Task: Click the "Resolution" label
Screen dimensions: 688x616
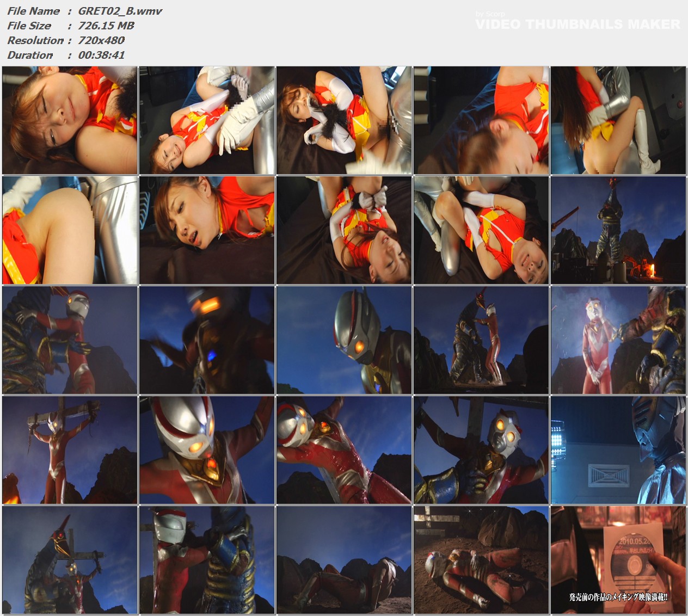Action: click(x=35, y=40)
